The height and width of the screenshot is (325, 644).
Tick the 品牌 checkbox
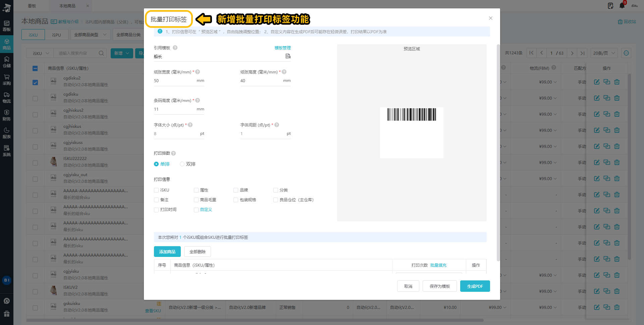(236, 190)
